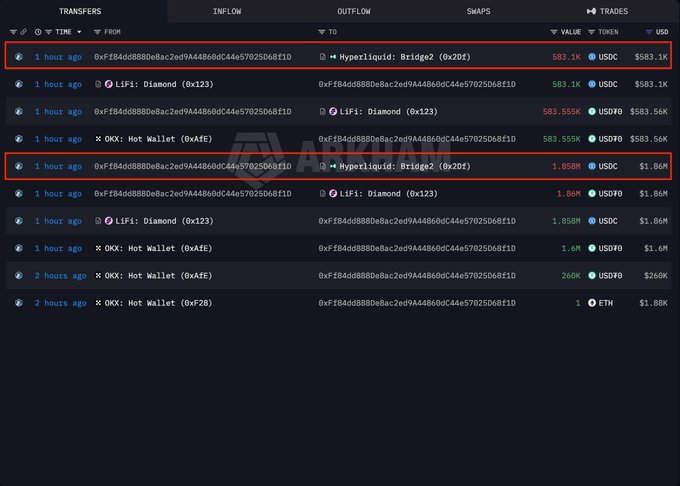Click contract icon before Hyperliquid in 583.1K row
The height and width of the screenshot is (486, 680).
point(323,57)
